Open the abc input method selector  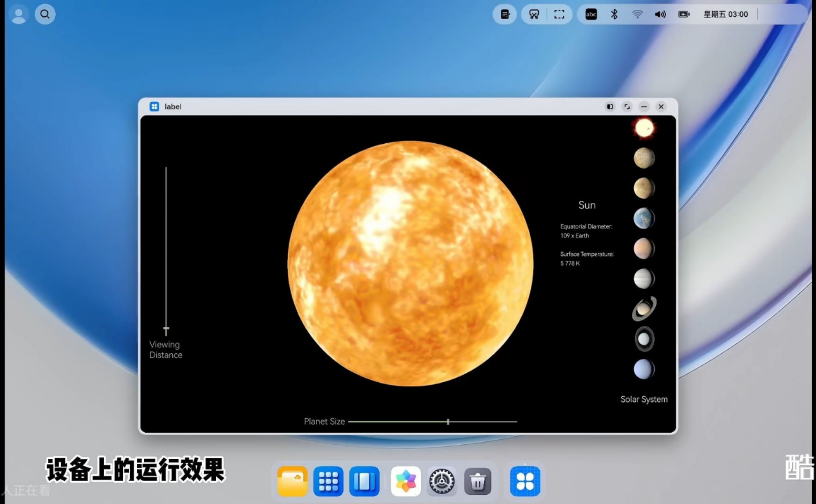tap(590, 14)
